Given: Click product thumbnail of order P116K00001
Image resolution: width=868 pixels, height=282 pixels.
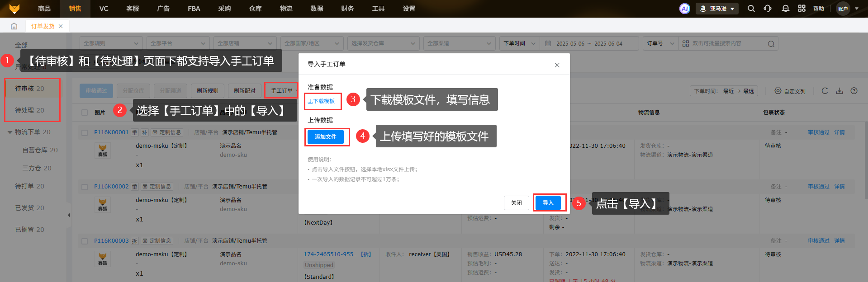Looking at the screenshot, I should point(103,150).
